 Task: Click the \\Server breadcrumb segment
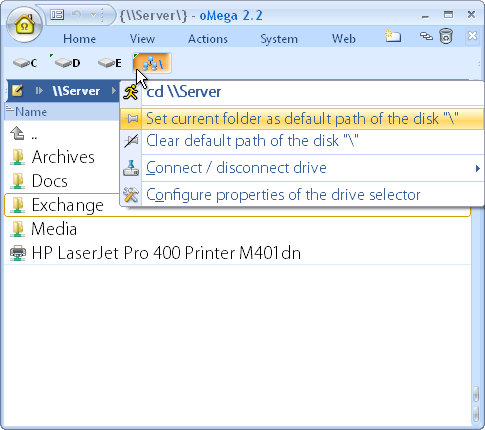click(76, 91)
